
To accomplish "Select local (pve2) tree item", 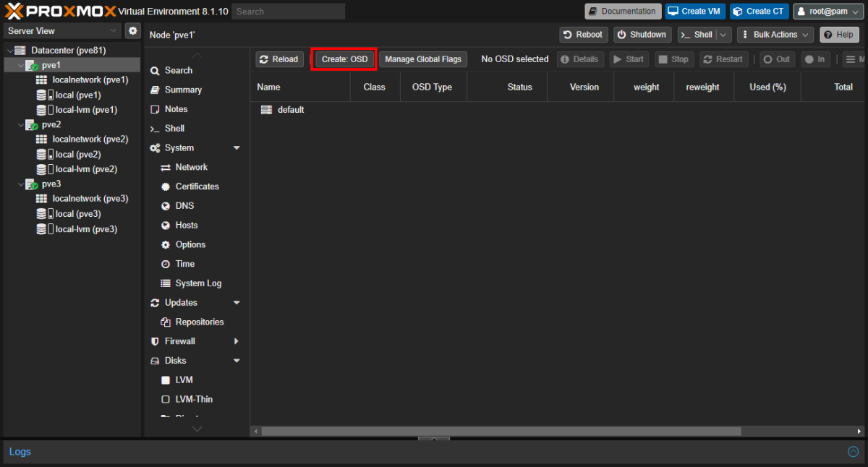I will [x=77, y=154].
